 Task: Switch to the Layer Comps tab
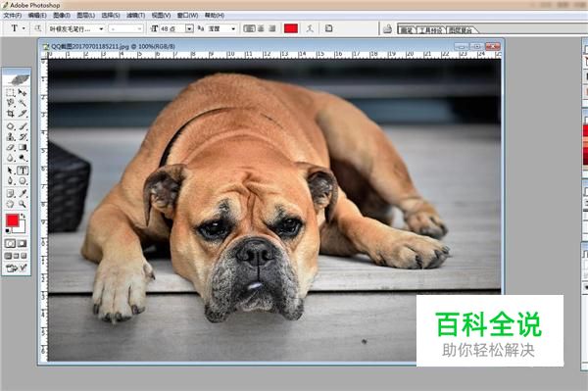click(461, 30)
